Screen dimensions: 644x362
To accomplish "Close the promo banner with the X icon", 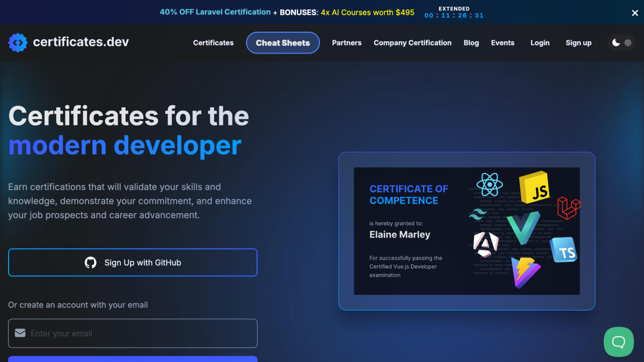I will pyautogui.click(x=635, y=13).
